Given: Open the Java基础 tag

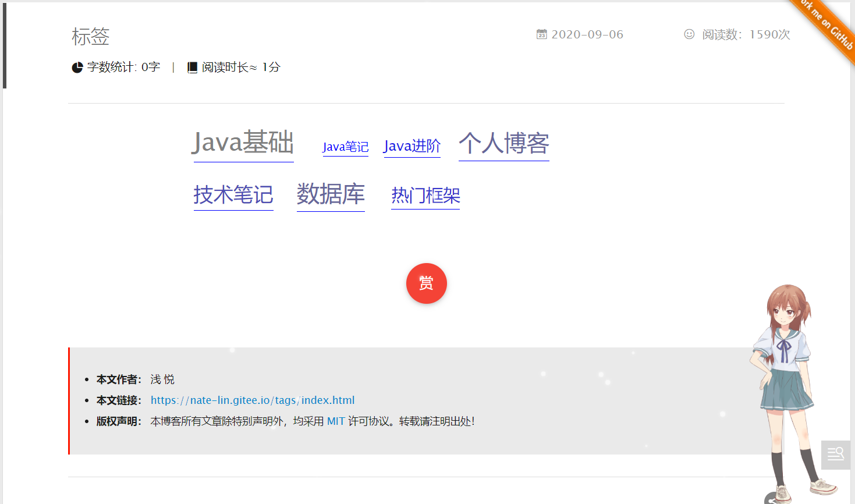Looking at the screenshot, I should pos(243,143).
